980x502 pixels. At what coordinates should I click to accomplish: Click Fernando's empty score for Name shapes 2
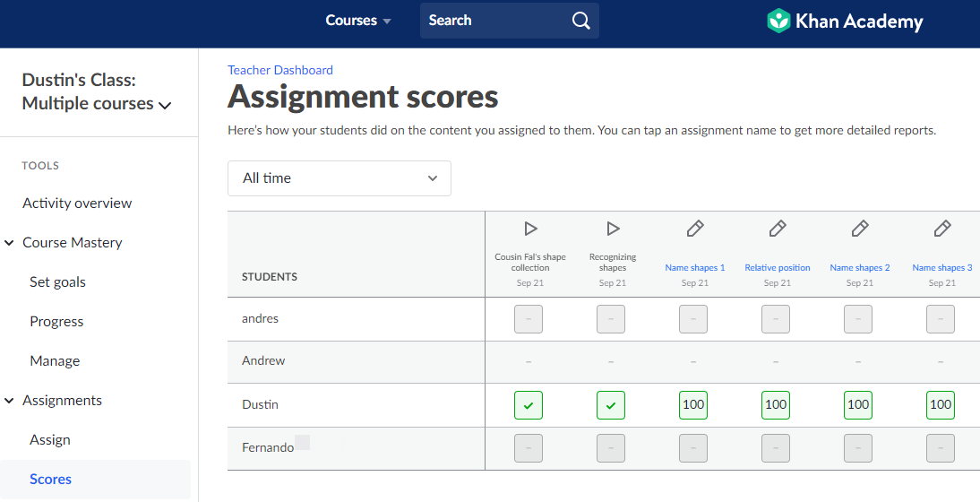coord(858,448)
